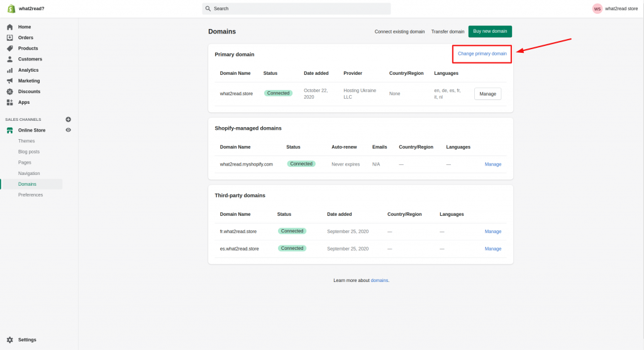644x350 pixels.
Task: Open Preferences under Online Store
Action: (30, 195)
